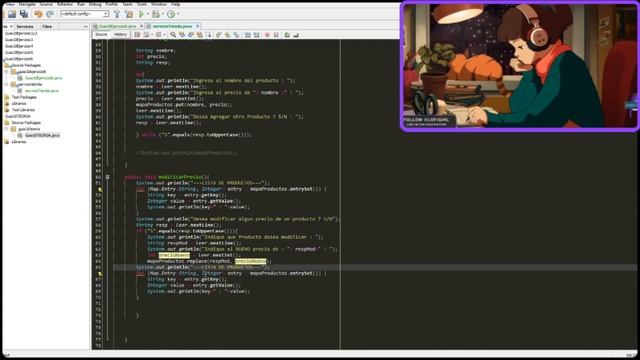Click the Next Bookmark icon
640x360 pixels.
227,35
